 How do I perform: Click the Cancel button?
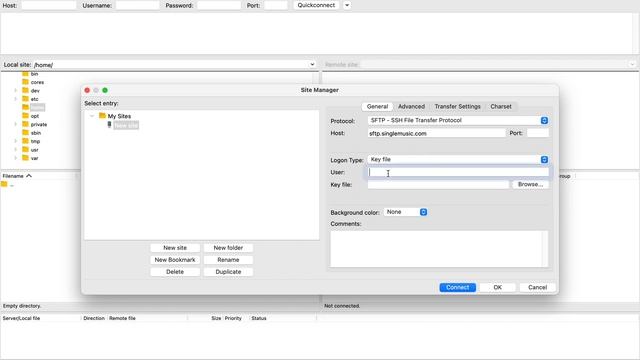pos(538,287)
